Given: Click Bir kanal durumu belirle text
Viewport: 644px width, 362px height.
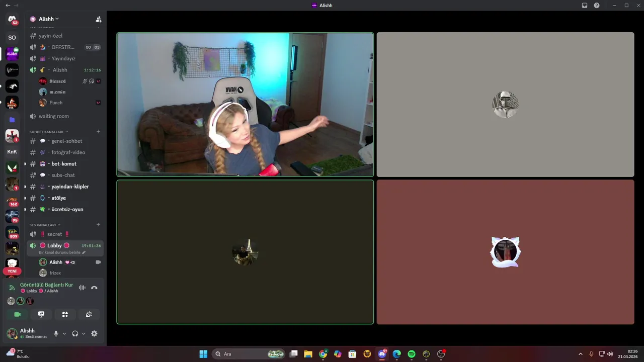Looking at the screenshot, I should [x=59, y=252].
